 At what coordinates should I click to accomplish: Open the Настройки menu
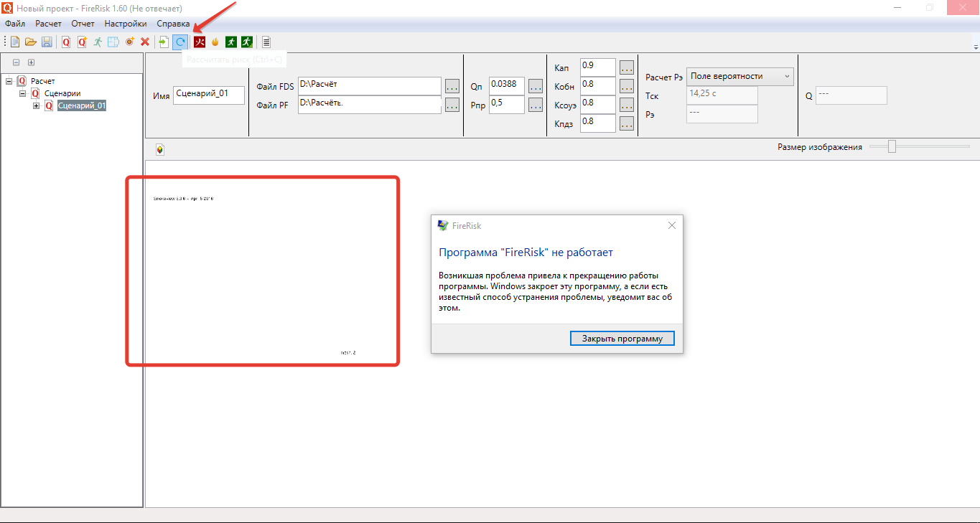point(126,24)
